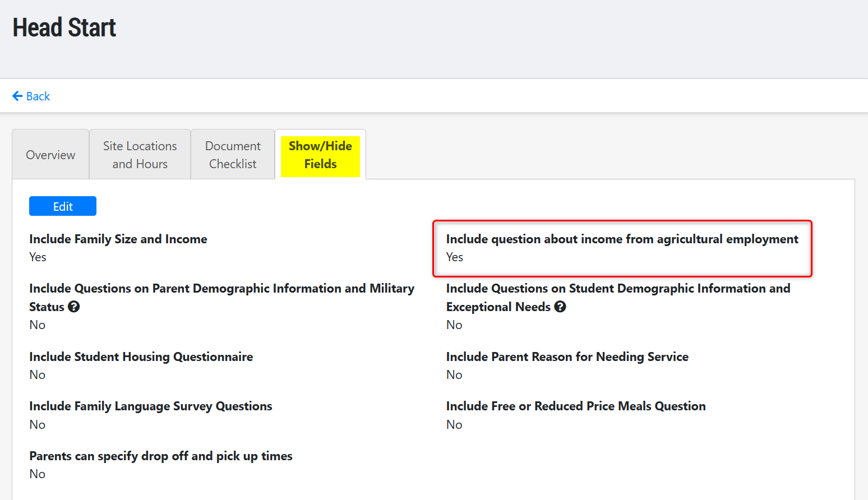868x500 pixels.
Task: Select the Document Checklist tab
Action: click(x=233, y=155)
